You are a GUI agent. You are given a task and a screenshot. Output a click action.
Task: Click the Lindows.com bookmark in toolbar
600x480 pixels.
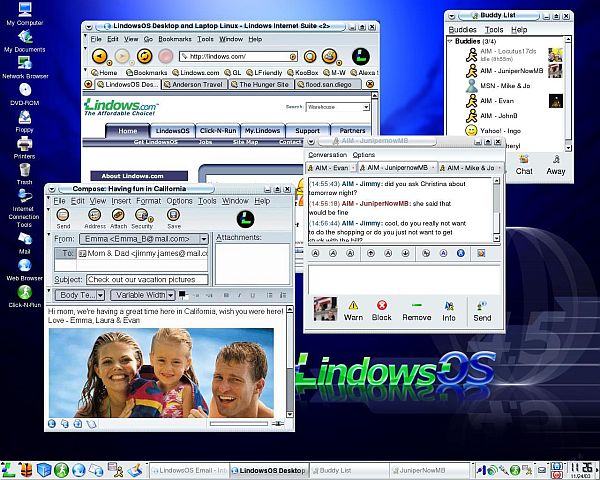196,72
